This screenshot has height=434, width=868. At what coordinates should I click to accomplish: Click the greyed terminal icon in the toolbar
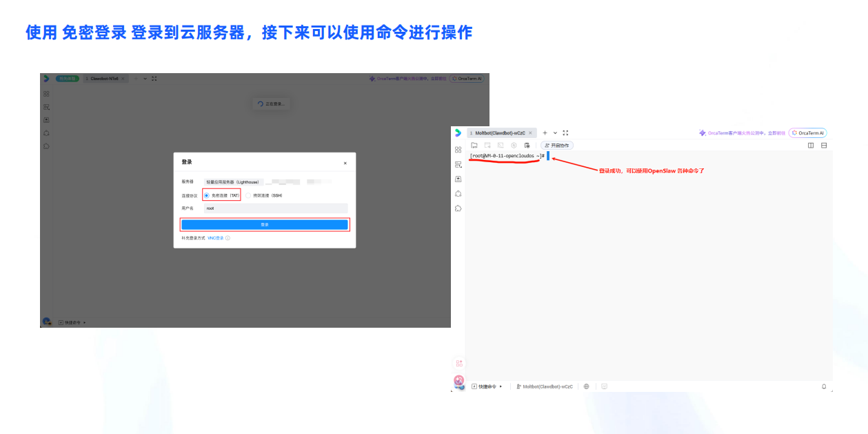tap(501, 145)
